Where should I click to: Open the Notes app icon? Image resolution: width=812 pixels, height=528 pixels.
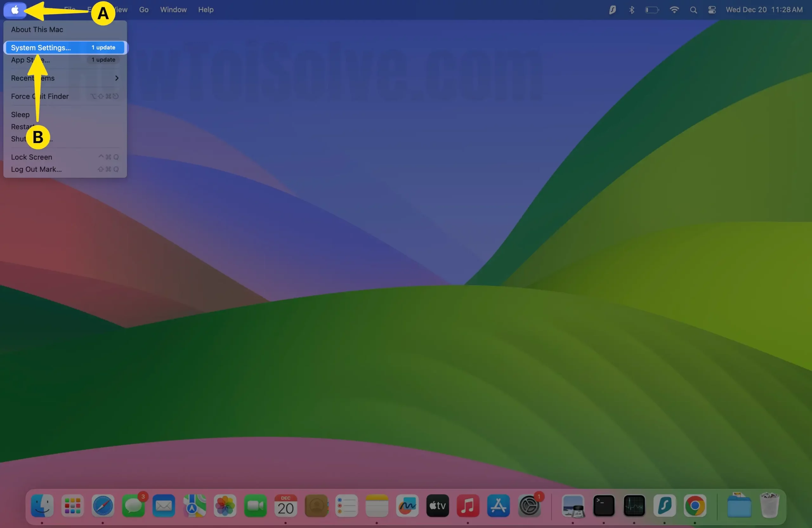[x=377, y=505]
